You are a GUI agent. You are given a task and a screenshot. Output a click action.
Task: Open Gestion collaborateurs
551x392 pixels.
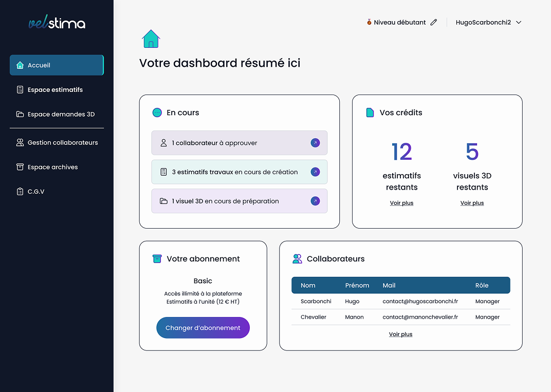(57, 143)
